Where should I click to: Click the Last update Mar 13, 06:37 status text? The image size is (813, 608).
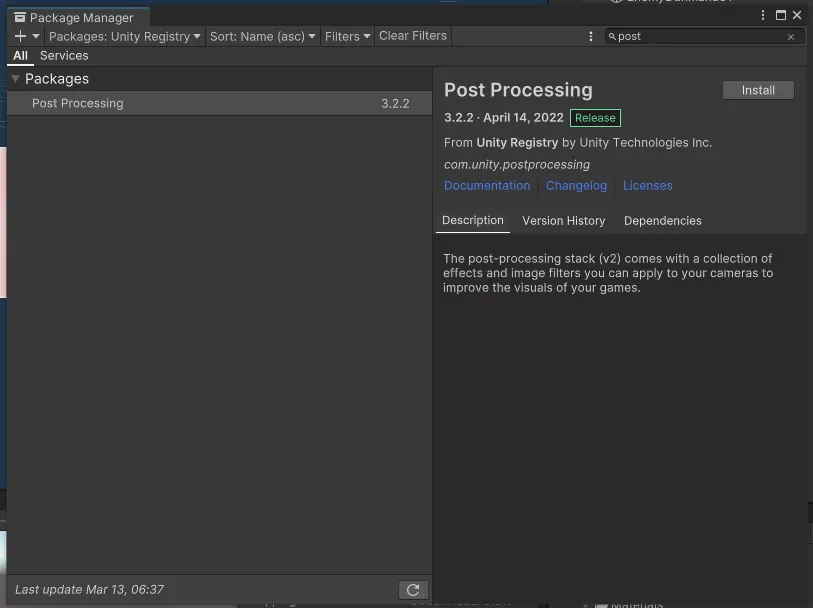[x=89, y=589]
